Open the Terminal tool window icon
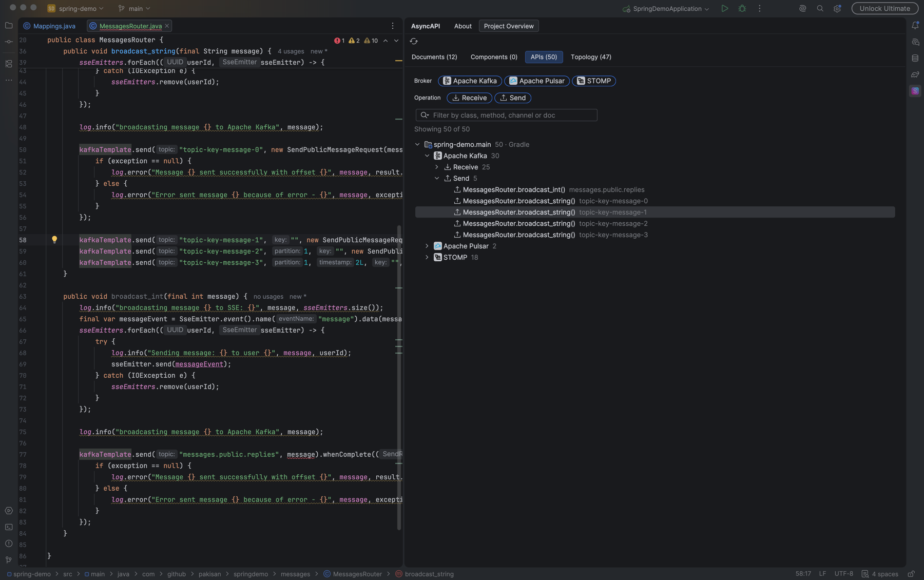 point(9,527)
